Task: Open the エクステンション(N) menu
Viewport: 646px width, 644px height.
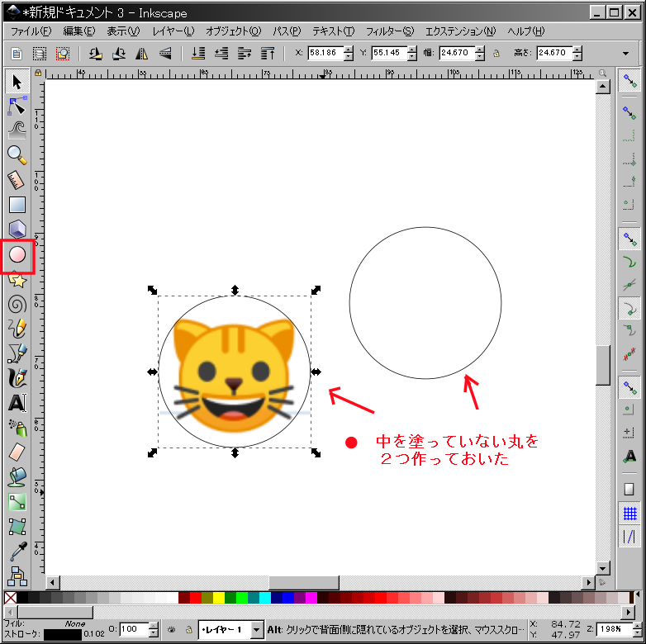Action: click(x=461, y=31)
